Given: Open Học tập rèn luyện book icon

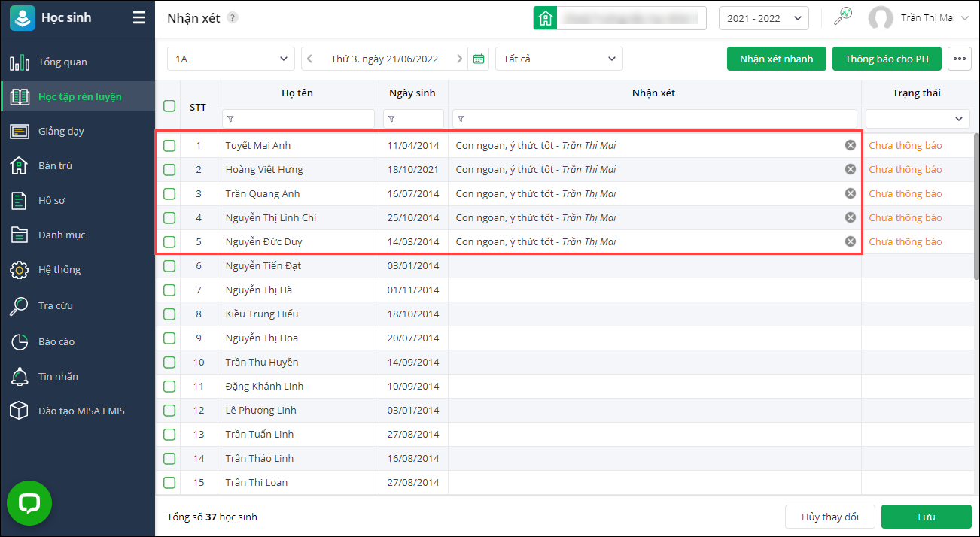Looking at the screenshot, I should pos(20,96).
